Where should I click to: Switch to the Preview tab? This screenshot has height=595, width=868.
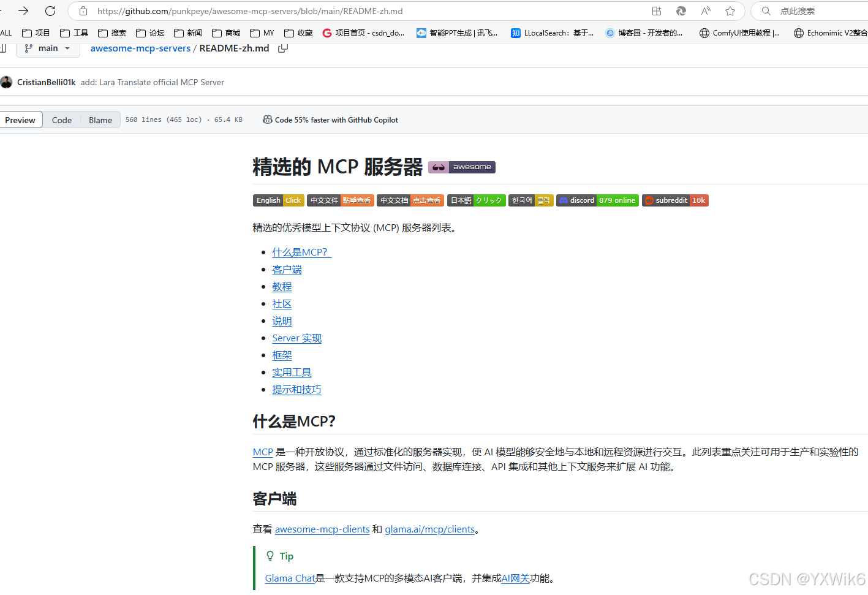(20, 120)
